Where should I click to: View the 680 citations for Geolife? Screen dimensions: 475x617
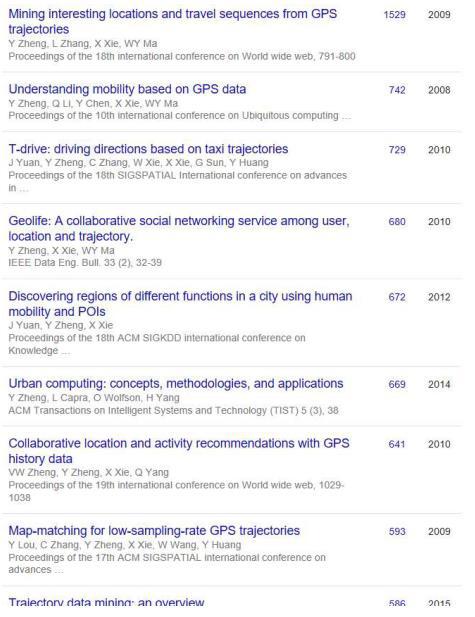pyautogui.click(x=397, y=222)
